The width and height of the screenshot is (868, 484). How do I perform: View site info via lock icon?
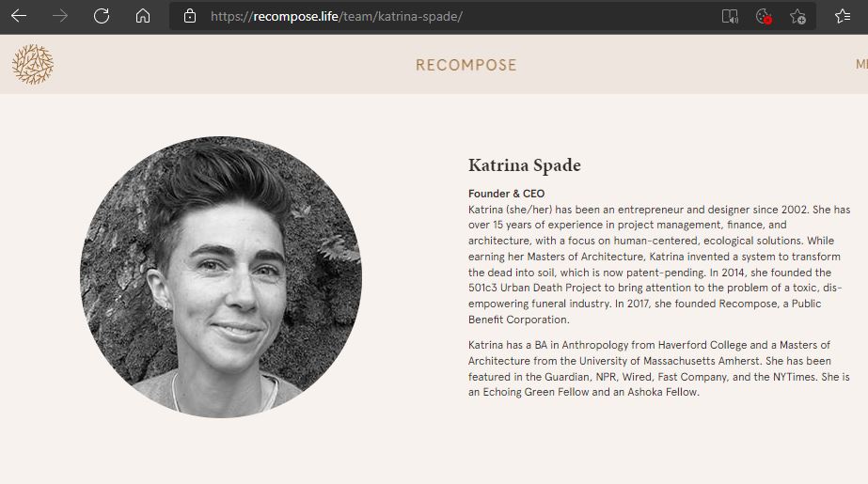click(x=190, y=16)
